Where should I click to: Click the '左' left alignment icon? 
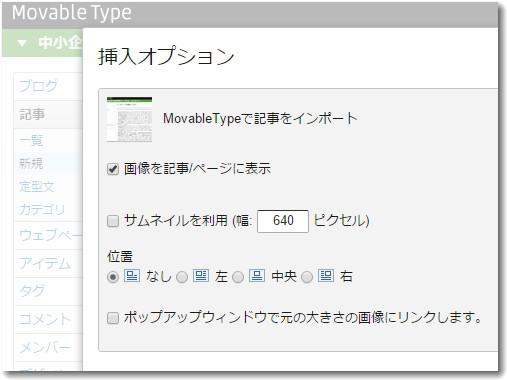(201, 276)
